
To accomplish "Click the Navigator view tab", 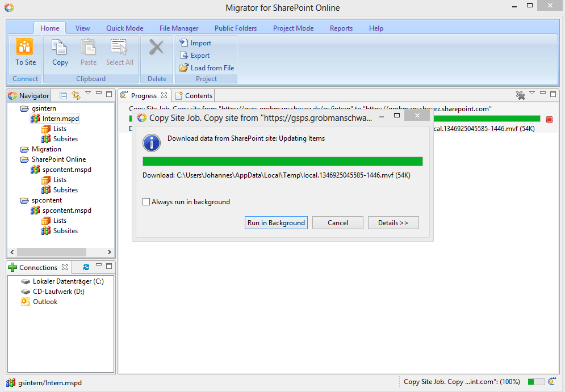I will click(x=29, y=96).
